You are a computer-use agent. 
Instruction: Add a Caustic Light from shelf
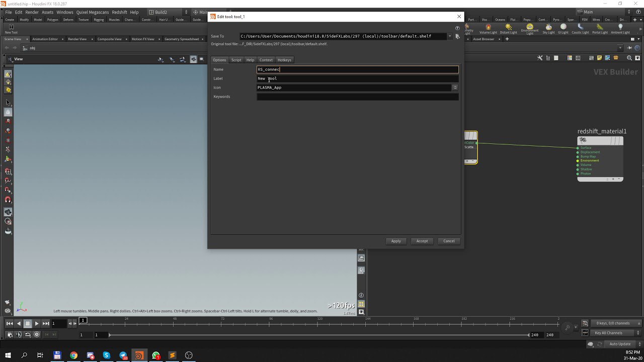(580, 29)
